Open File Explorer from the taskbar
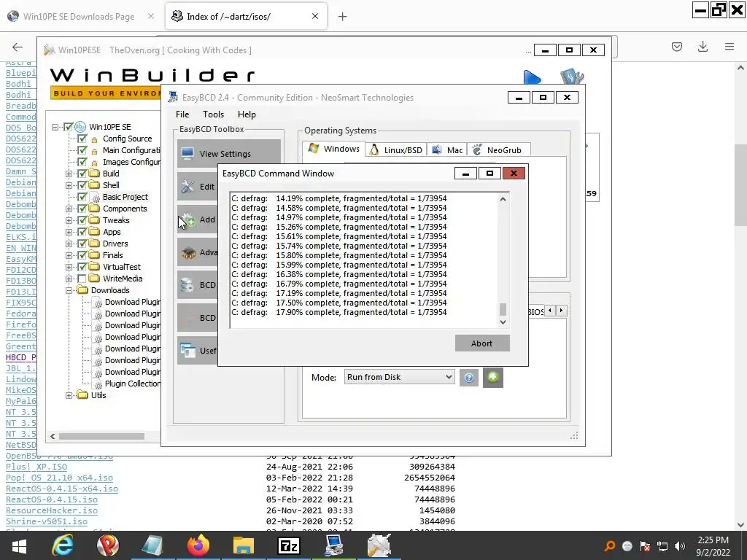 pyautogui.click(x=244, y=545)
